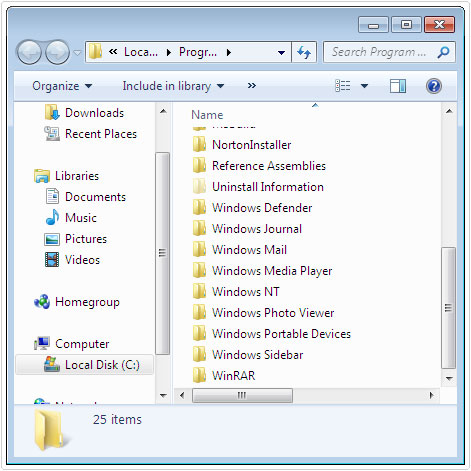Click the Name column header

207,115
